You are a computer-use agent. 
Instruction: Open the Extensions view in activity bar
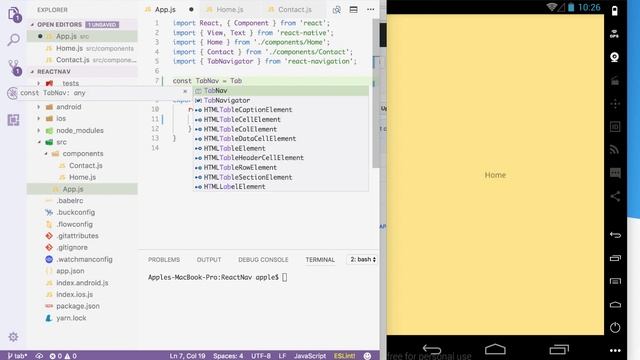pyautogui.click(x=13, y=120)
